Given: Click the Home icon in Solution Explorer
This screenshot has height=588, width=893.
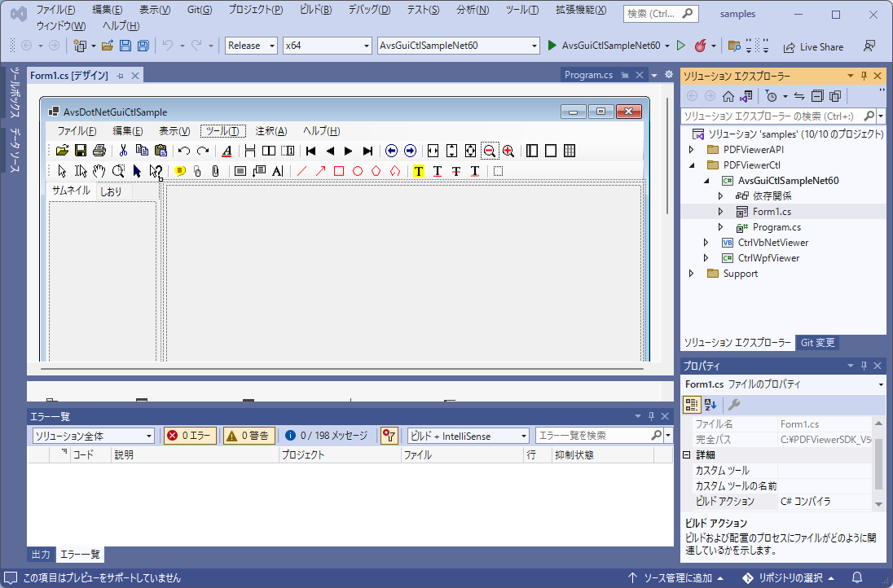Looking at the screenshot, I should click(728, 96).
